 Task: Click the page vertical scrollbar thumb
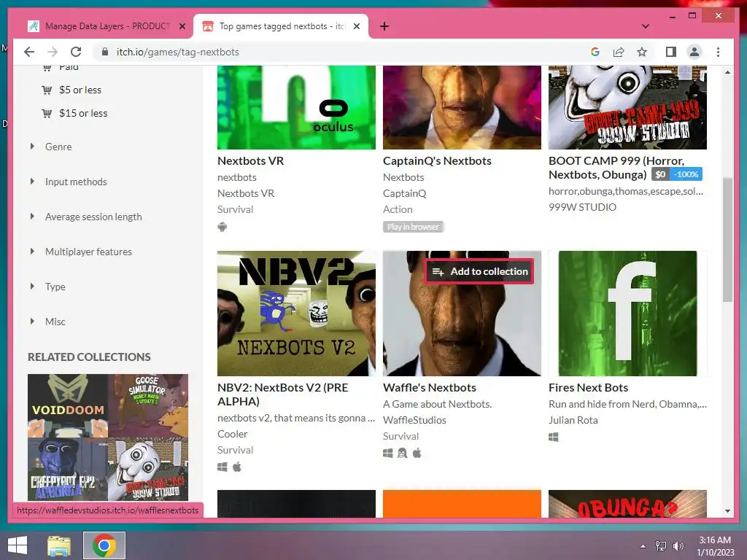pyautogui.click(x=727, y=239)
